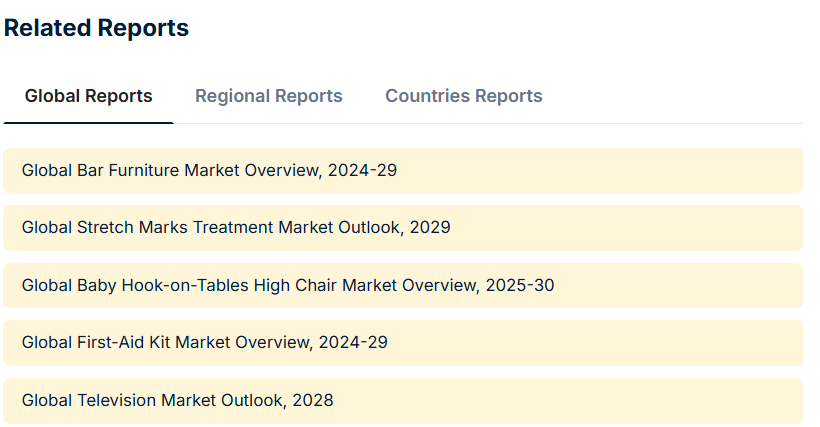The image size is (820, 427).
Task: Click the Related Reports heading
Action: (x=96, y=28)
